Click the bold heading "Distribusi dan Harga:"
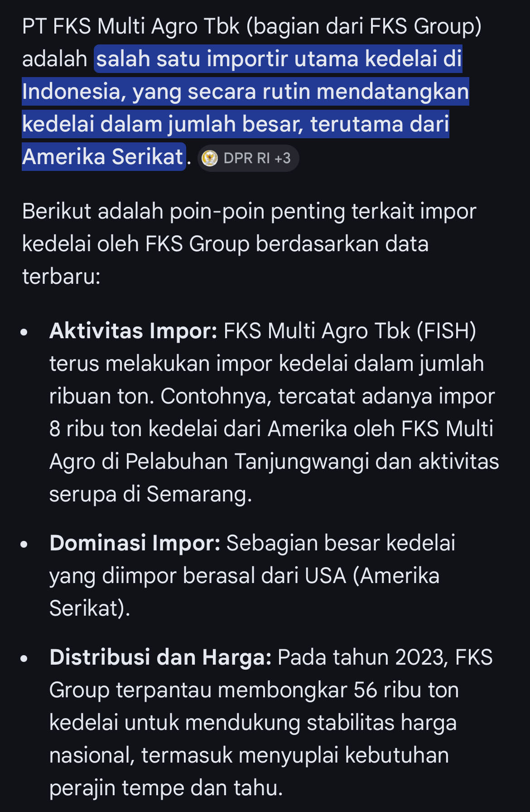This screenshot has height=812, width=530. coord(160,657)
